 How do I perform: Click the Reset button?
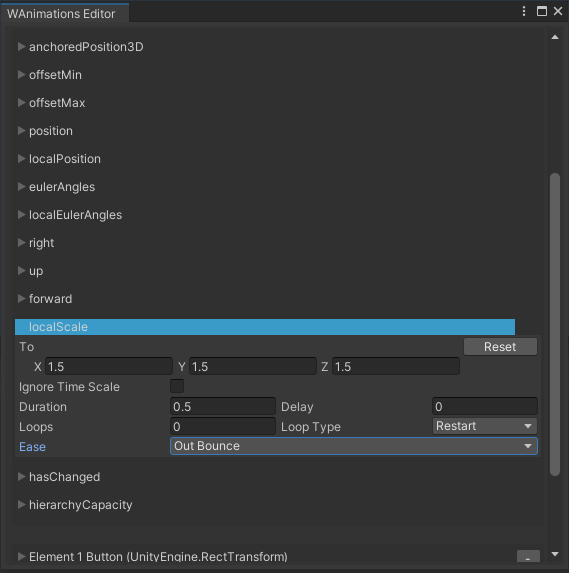[500, 346]
